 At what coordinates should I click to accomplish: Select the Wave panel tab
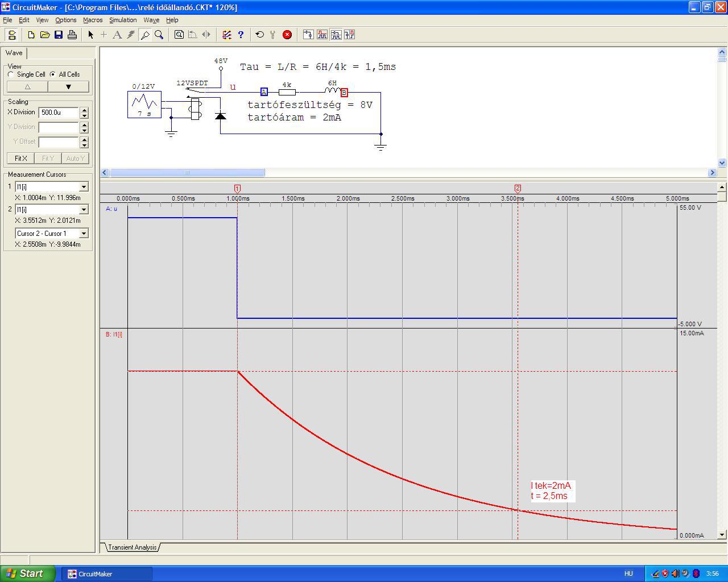[14, 53]
